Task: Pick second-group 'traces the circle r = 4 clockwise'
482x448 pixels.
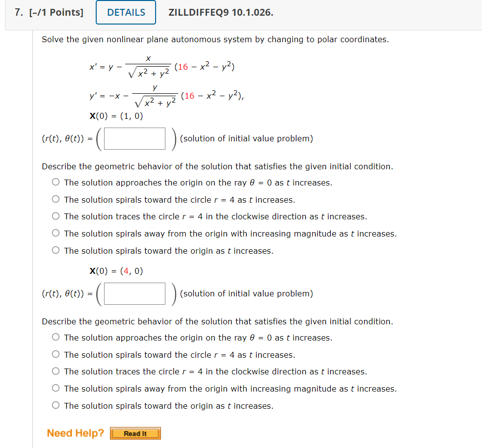Action: [55, 371]
